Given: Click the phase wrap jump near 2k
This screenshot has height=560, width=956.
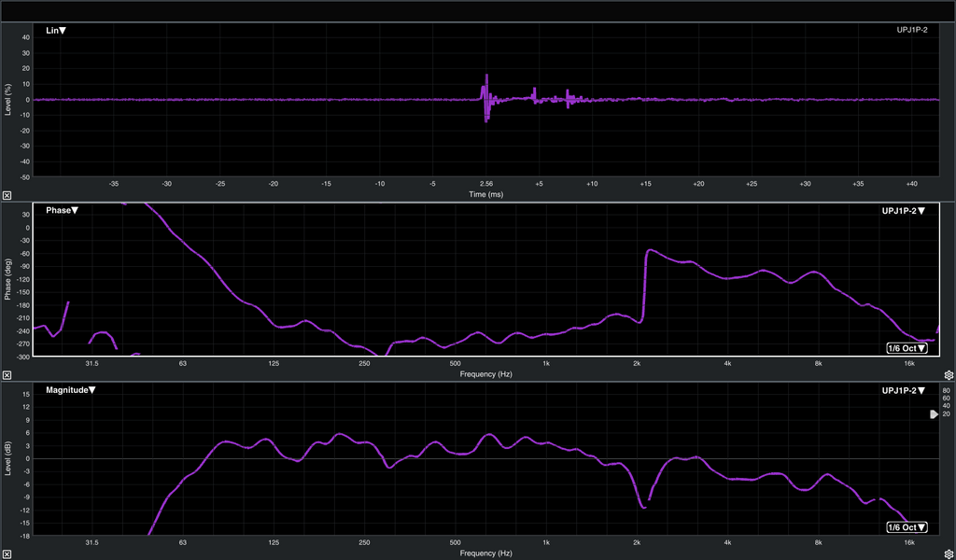Looking at the screenshot, I should (x=645, y=285).
